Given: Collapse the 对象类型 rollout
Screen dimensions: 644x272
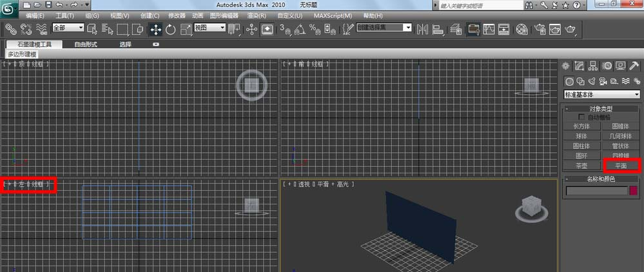Looking at the screenshot, I should point(600,109).
